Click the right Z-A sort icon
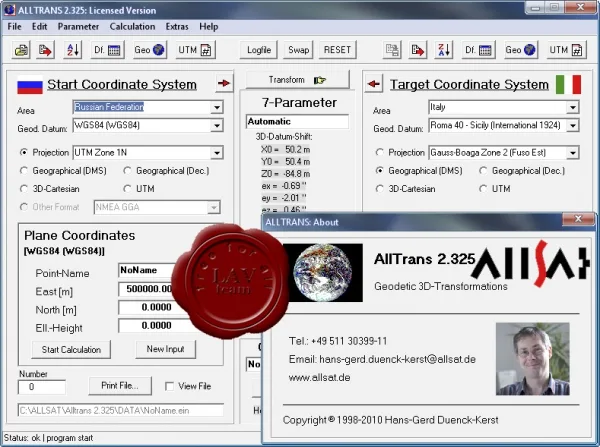This screenshot has height=447, width=600. pos(444,50)
